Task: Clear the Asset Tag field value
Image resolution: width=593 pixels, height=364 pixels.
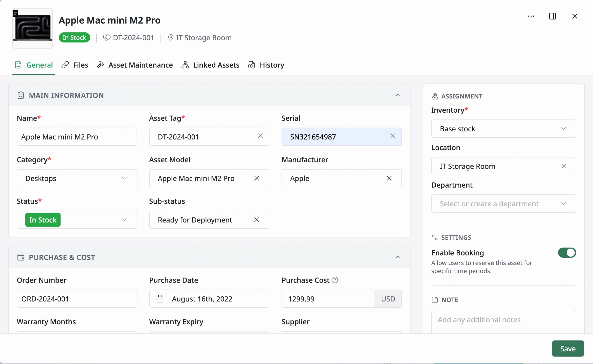Action: click(260, 136)
